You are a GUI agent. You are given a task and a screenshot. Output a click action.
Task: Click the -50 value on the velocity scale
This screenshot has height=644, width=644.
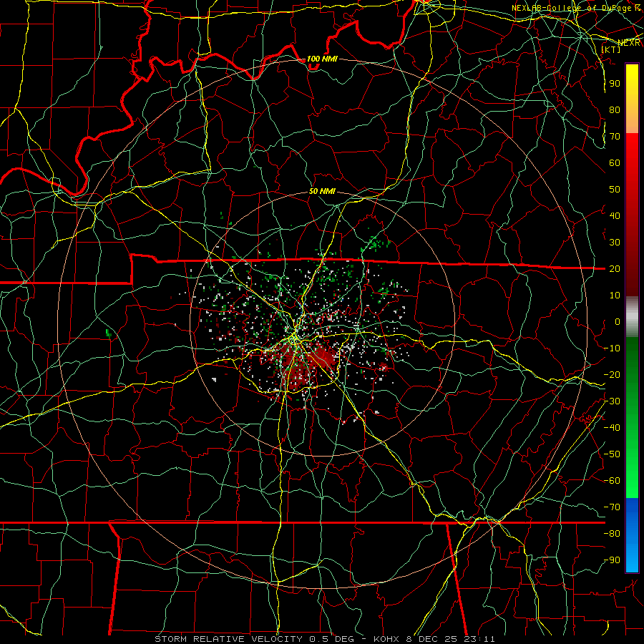(x=612, y=454)
